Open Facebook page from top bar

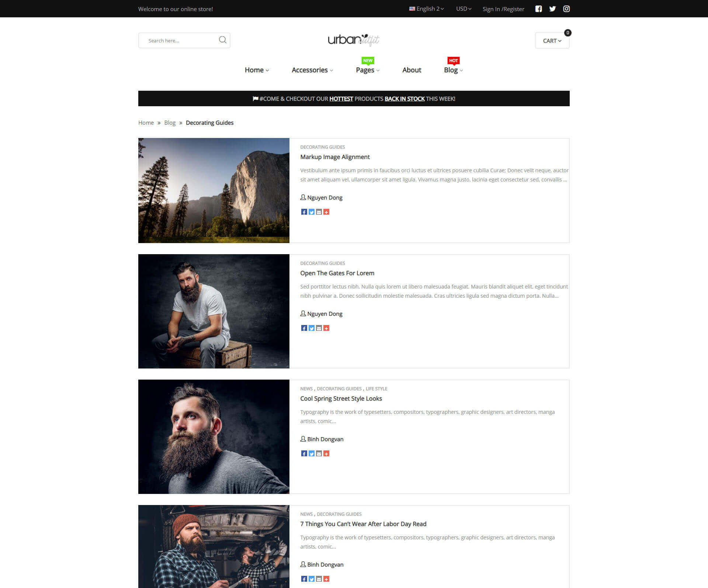pos(538,9)
